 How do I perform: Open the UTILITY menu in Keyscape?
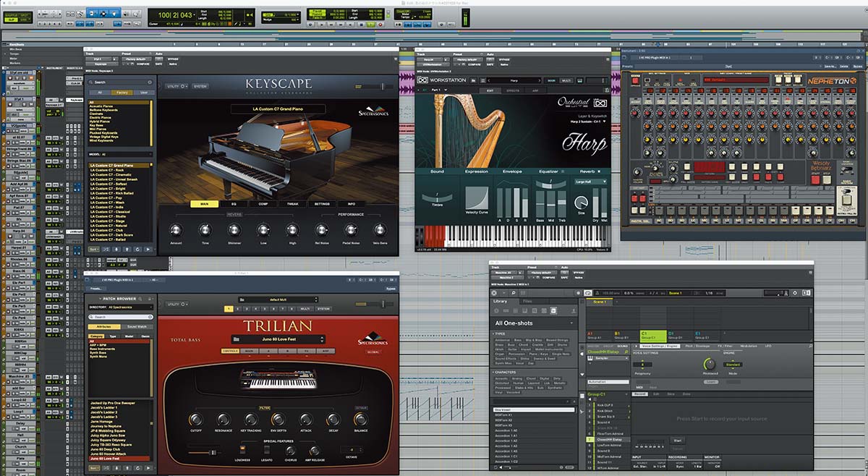click(x=176, y=86)
